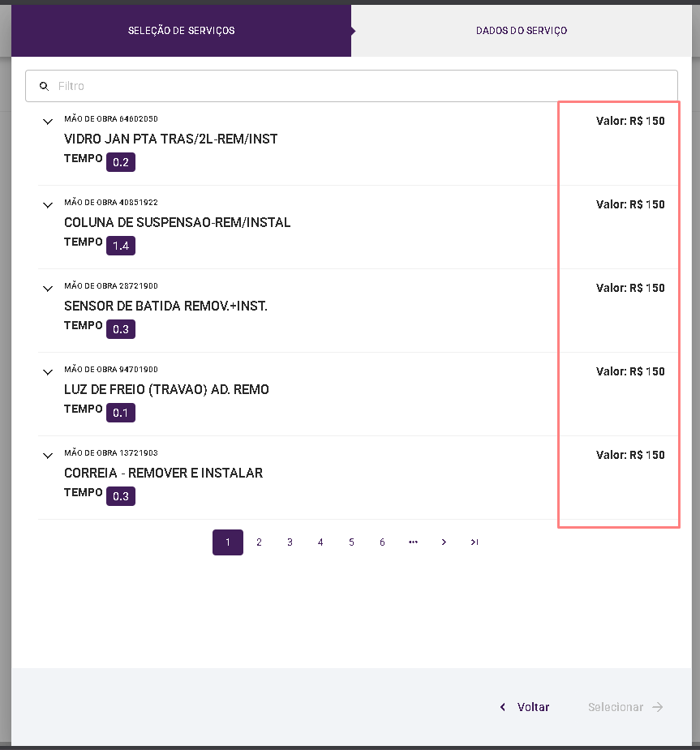
Task: Expand COLUNA DE SUSPENSAO service details
Action: (47, 205)
